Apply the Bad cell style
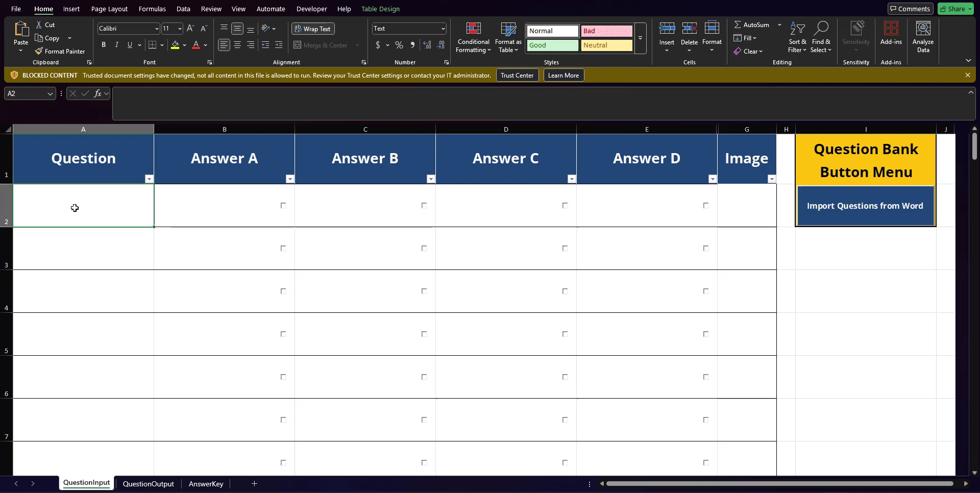Viewport: 980px width, 493px height. pyautogui.click(x=607, y=31)
